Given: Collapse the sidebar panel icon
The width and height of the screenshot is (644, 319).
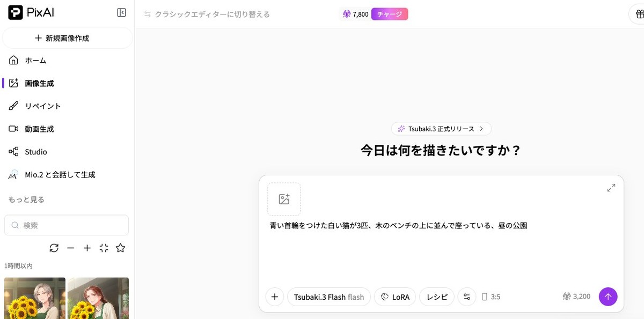Looking at the screenshot, I should tap(121, 13).
